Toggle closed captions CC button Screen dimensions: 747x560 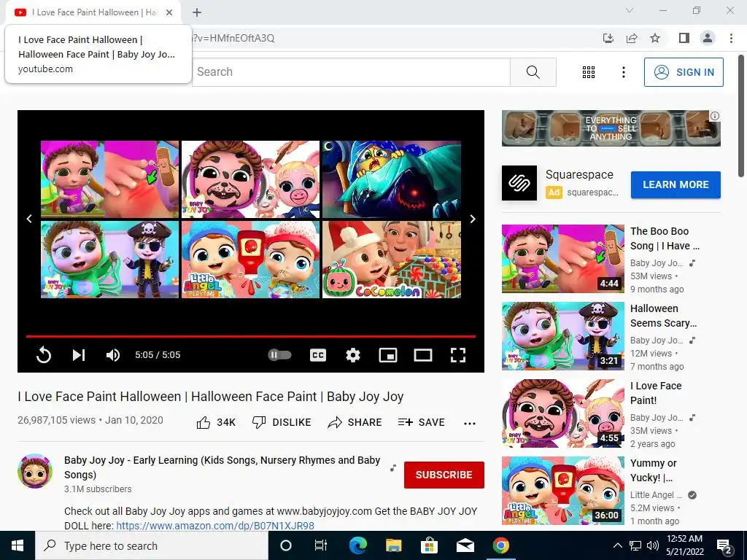(x=318, y=355)
